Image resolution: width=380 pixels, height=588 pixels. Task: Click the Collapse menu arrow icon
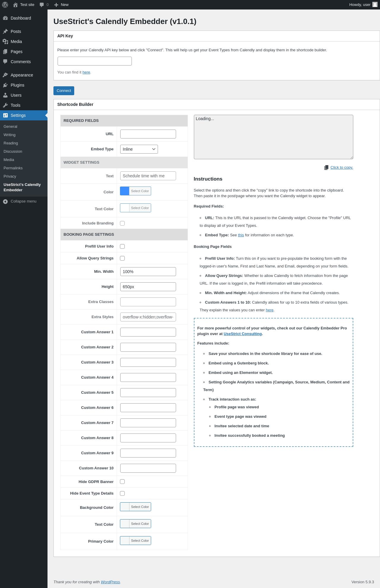[5, 201]
